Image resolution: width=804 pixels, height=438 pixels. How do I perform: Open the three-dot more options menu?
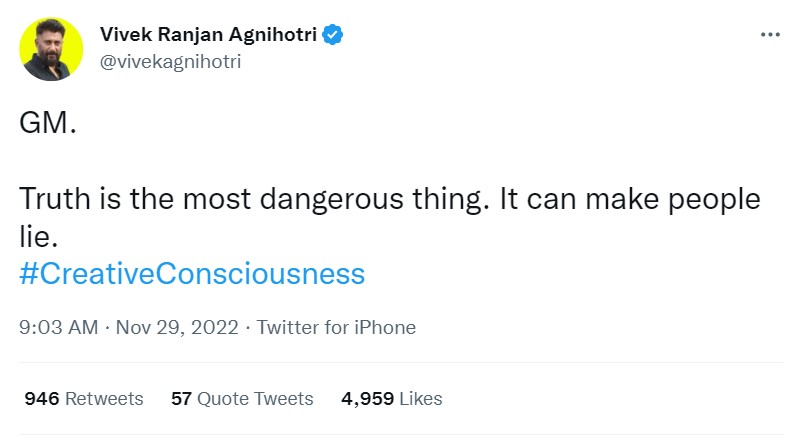click(769, 34)
